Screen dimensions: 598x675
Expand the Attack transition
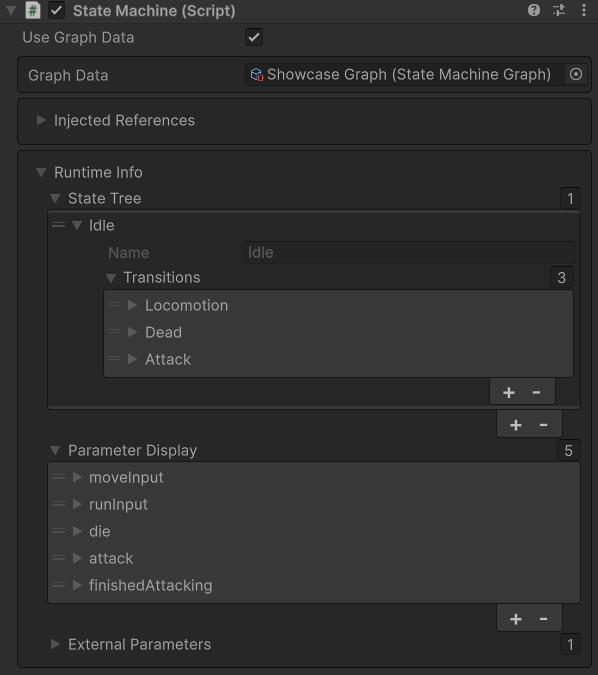click(132, 359)
